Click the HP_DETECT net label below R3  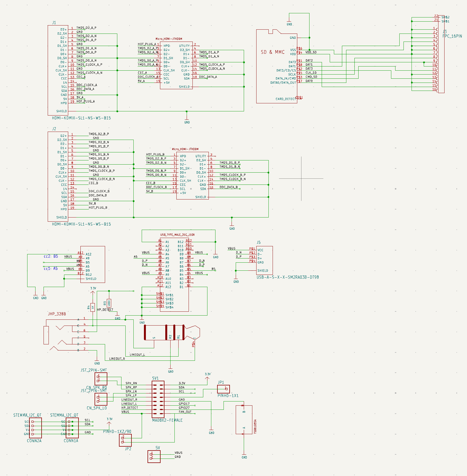[x=105, y=310]
